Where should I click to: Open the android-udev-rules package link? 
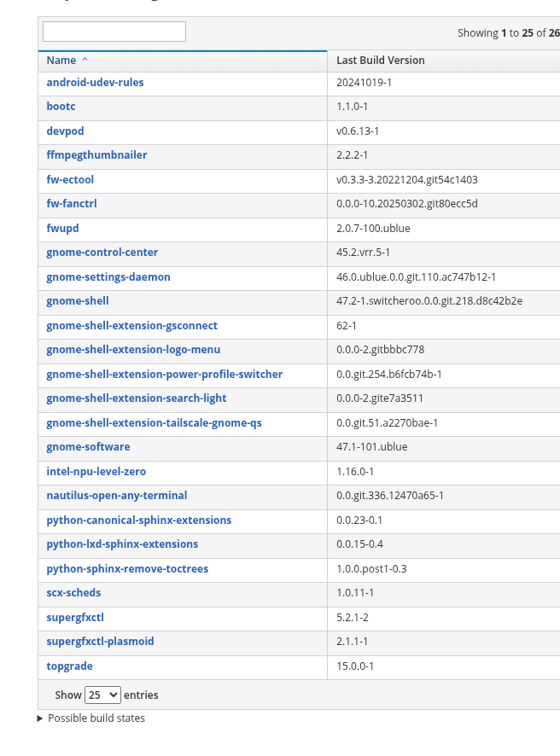click(x=95, y=83)
